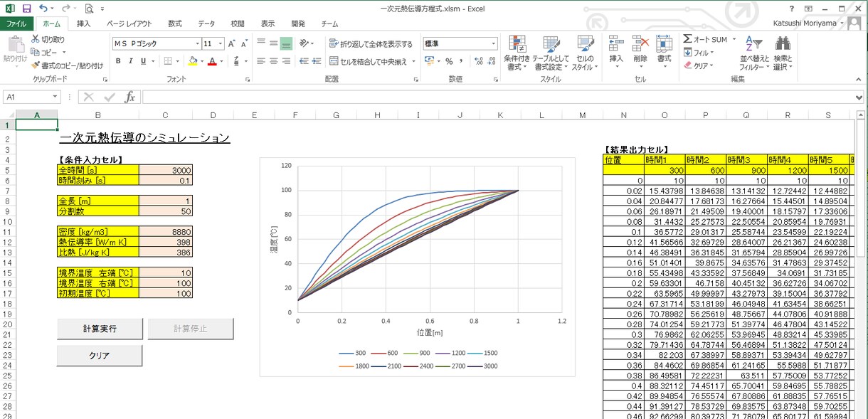
Task: Open the merge and center (セルを結合して中央揃え) arrow
Action: point(414,61)
